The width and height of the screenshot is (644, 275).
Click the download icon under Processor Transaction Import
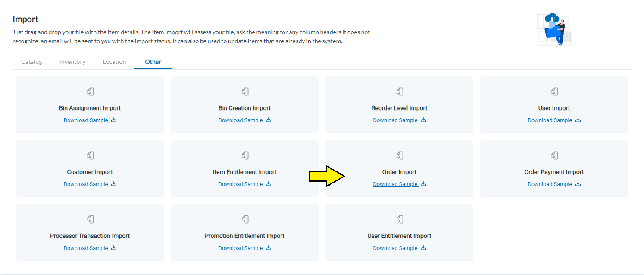click(x=114, y=248)
